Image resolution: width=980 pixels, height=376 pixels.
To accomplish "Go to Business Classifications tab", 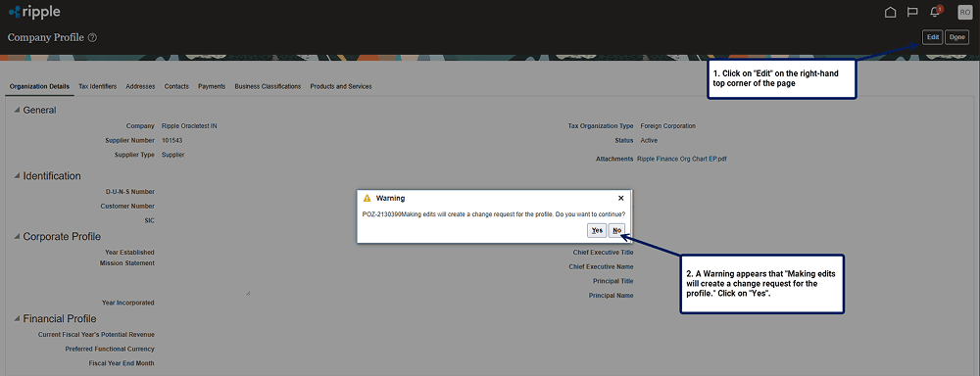I will pos(268,87).
